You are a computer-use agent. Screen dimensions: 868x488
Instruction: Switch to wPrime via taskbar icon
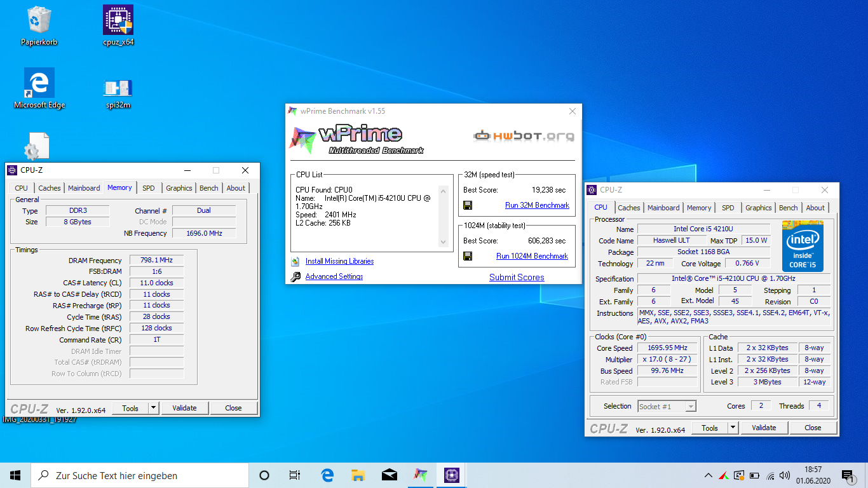point(421,475)
